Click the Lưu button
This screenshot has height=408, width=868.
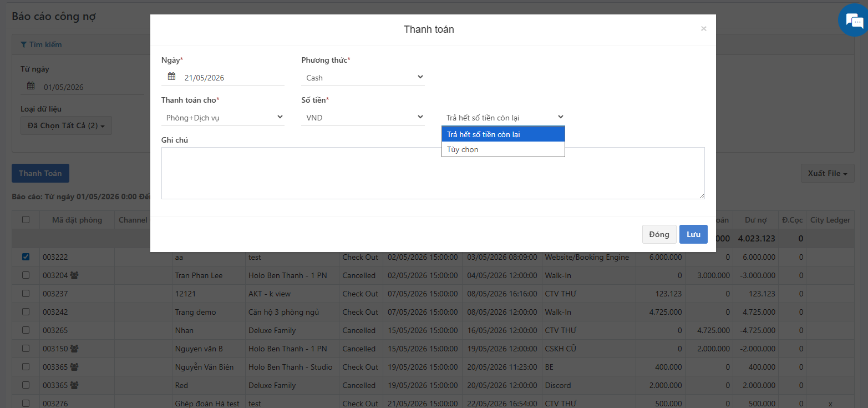693,234
